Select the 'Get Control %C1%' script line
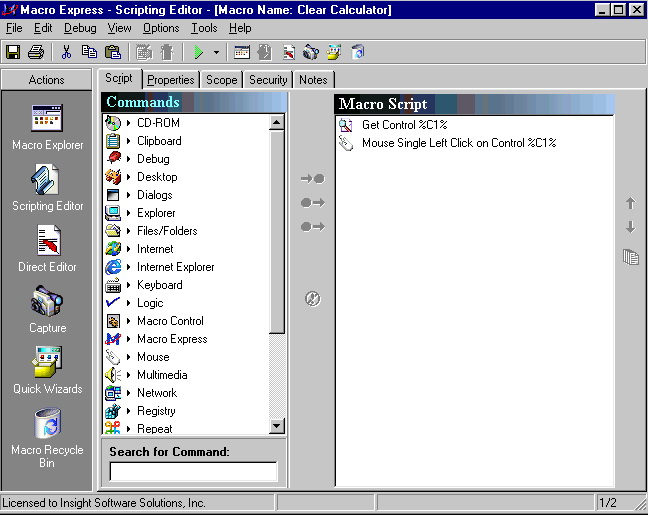 pyautogui.click(x=405, y=125)
